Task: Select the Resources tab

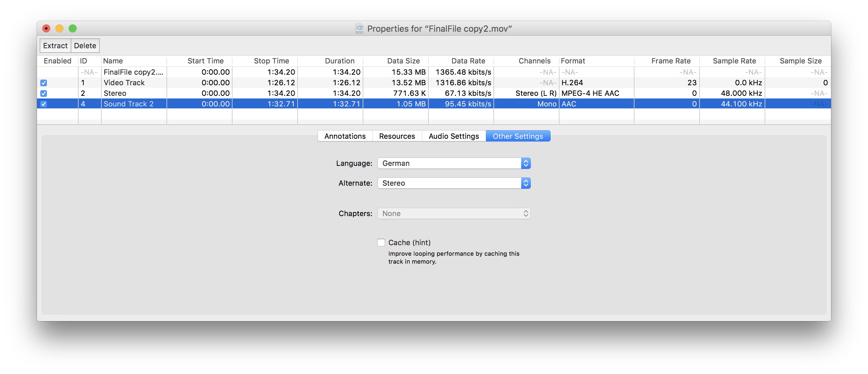Action: point(397,136)
